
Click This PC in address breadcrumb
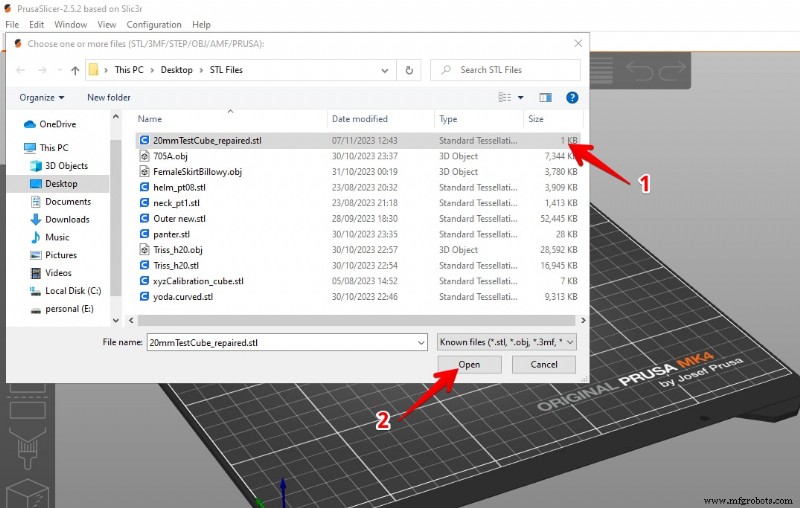129,70
